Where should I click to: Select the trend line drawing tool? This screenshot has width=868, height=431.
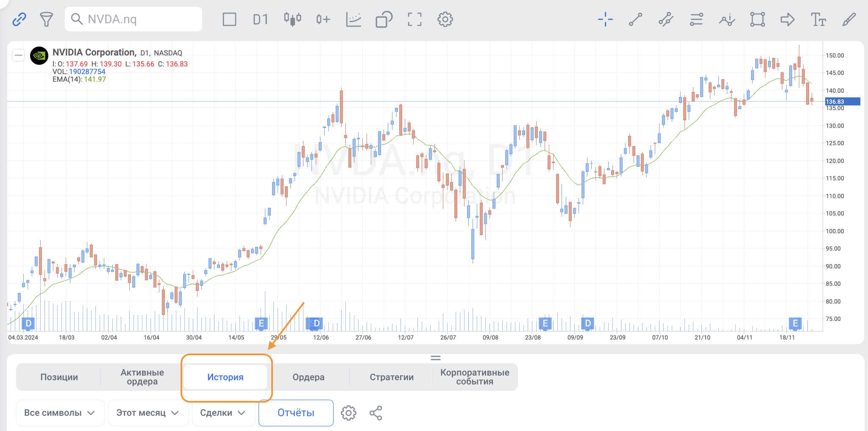point(635,19)
